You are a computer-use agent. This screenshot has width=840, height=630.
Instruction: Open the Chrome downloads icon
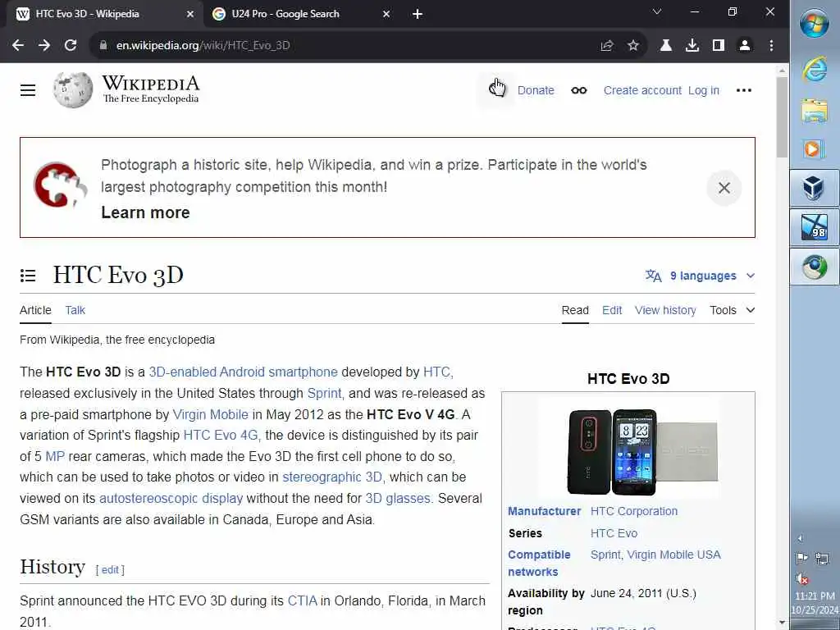(x=692, y=46)
